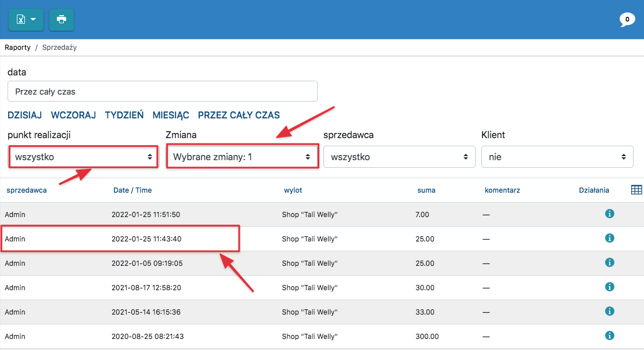644x350 pixels.
Task: Open the table column settings grid icon
Action: (x=636, y=190)
